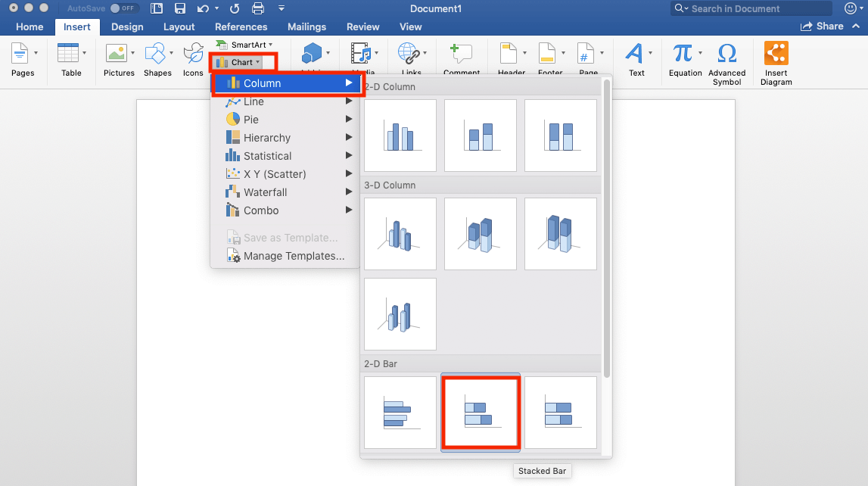The width and height of the screenshot is (868, 486).
Task: Expand the Table dropdown arrow
Action: click(x=84, y=53)
